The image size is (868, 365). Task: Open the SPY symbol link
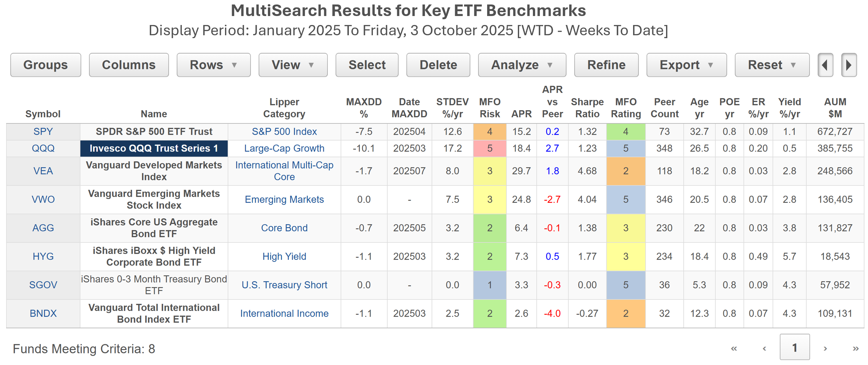coord(43,132)
